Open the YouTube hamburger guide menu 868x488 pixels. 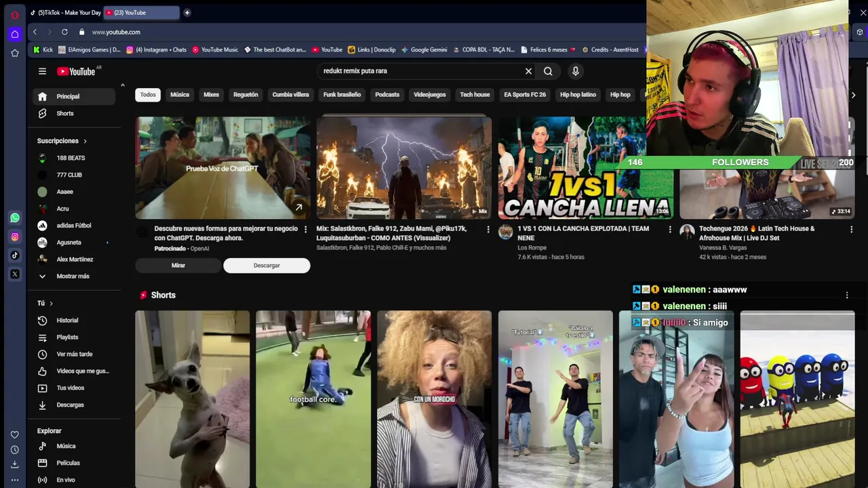pyautogui.click(x=42, y=71)
